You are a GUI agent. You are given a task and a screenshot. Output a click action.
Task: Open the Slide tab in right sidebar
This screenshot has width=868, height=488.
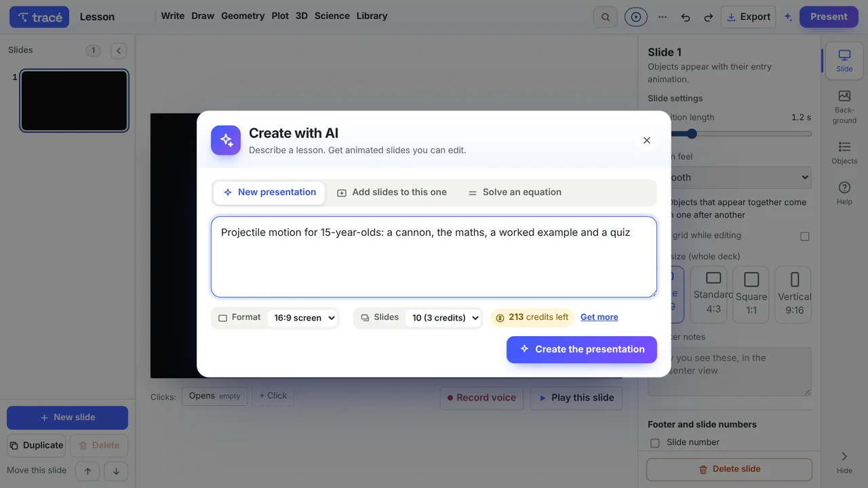[844, 60]
